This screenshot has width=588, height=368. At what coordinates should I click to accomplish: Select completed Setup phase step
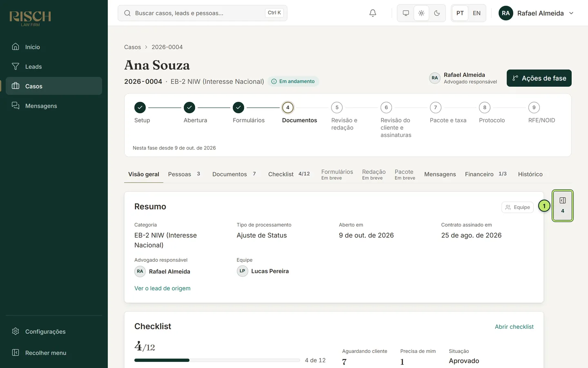(140, 108)
